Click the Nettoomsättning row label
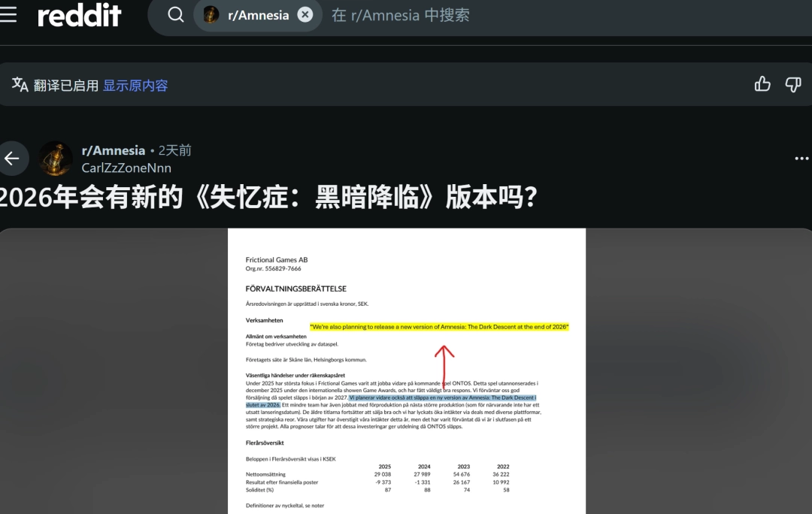The image size is (812, 514). [x=265, y=474]
